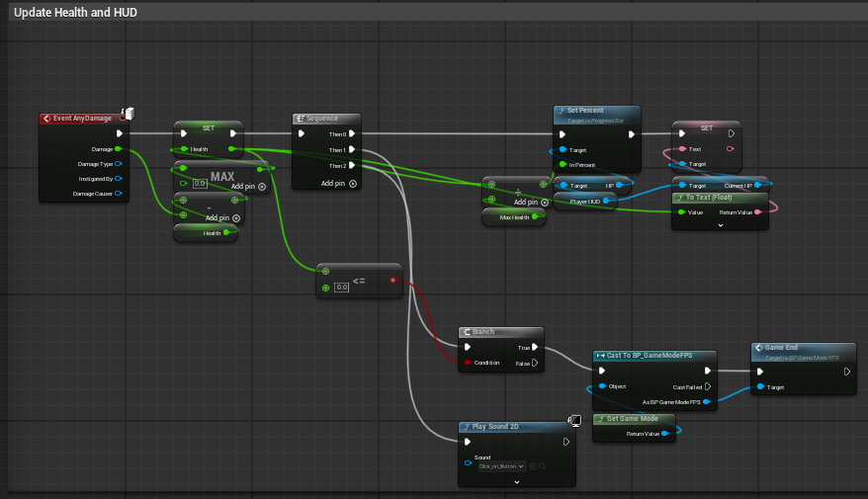
Task: Click the MAX node 0.0 value field
Action: click(x=200, y=183)
